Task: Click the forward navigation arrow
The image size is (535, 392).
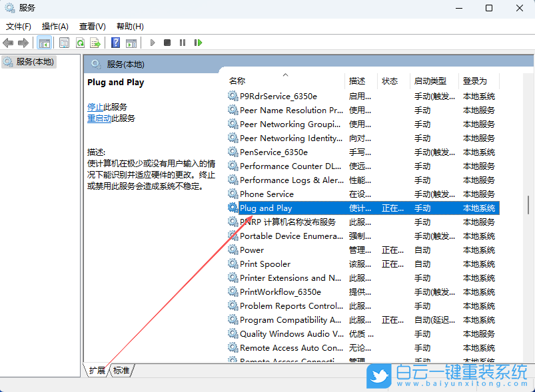Action: point(23,43)
